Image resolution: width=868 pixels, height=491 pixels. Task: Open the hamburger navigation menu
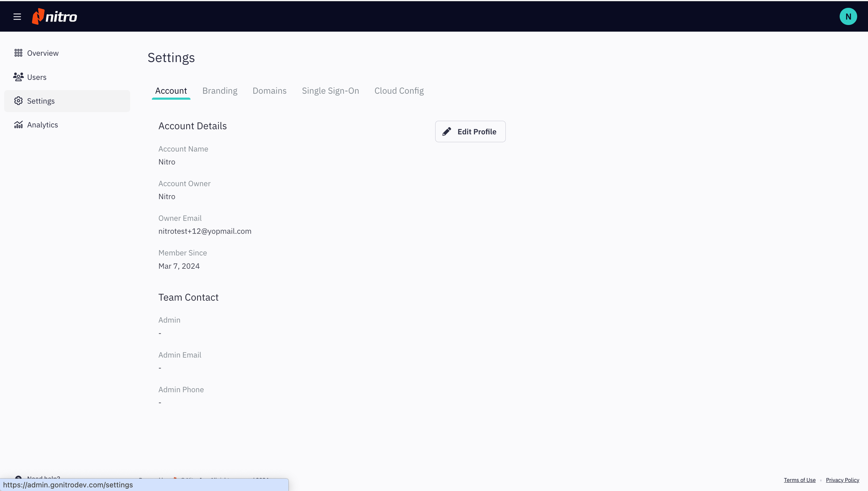click(17, 16)
